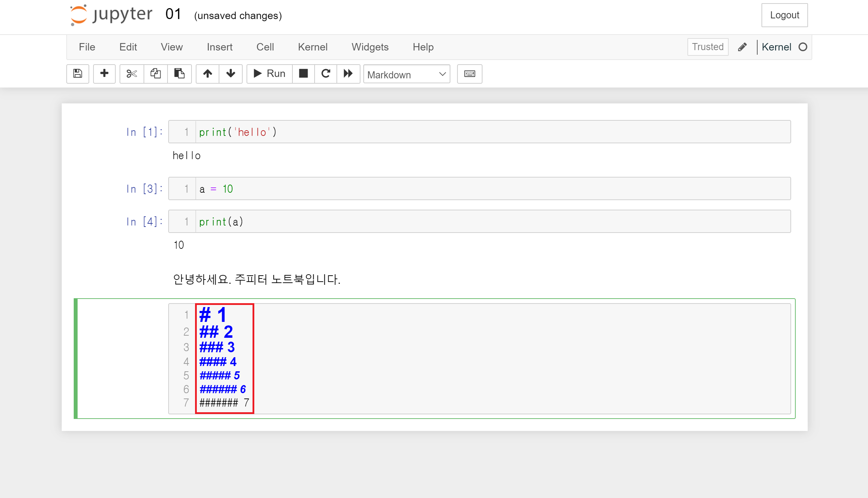This screenshot has width=868, height=498.
Task: Open the Cell menu
Action: [x=265, y=47]
